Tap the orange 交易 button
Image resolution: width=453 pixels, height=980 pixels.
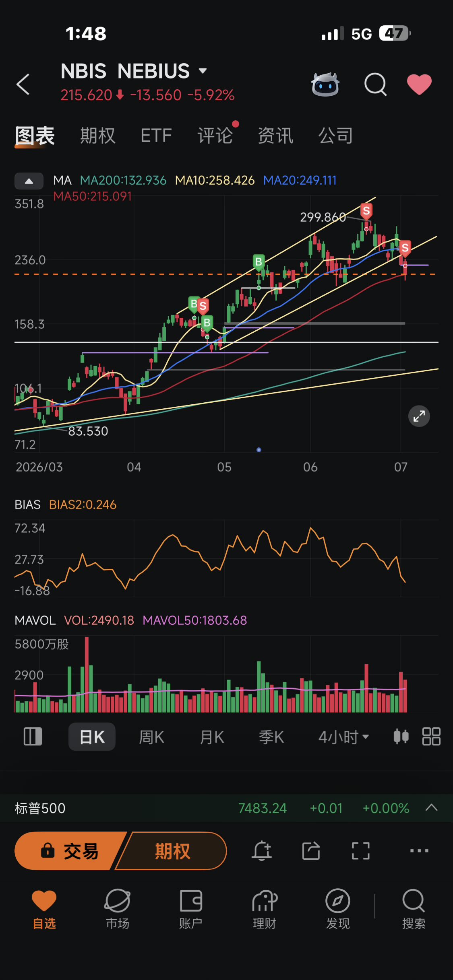68,851
